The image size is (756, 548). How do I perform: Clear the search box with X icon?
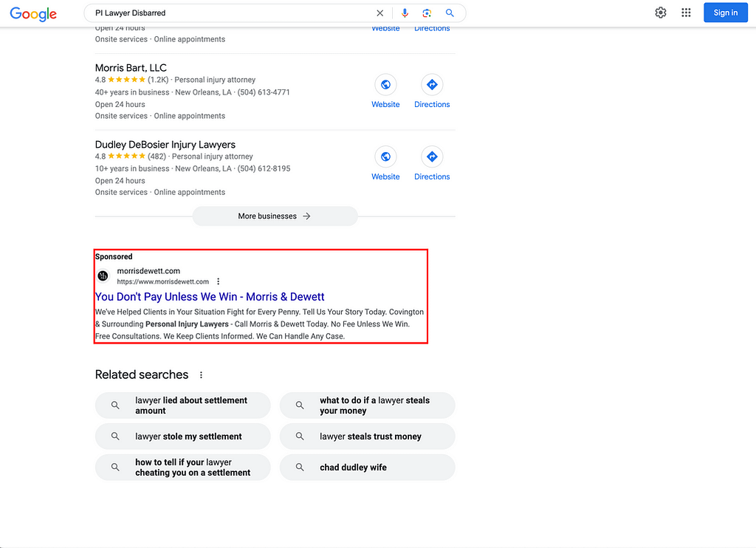[380, 13]
